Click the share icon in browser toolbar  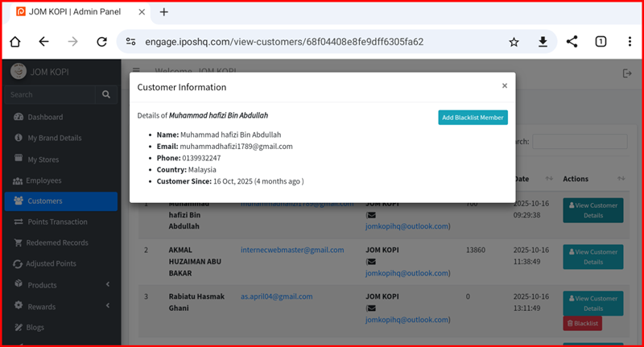(x=572, y=42)
